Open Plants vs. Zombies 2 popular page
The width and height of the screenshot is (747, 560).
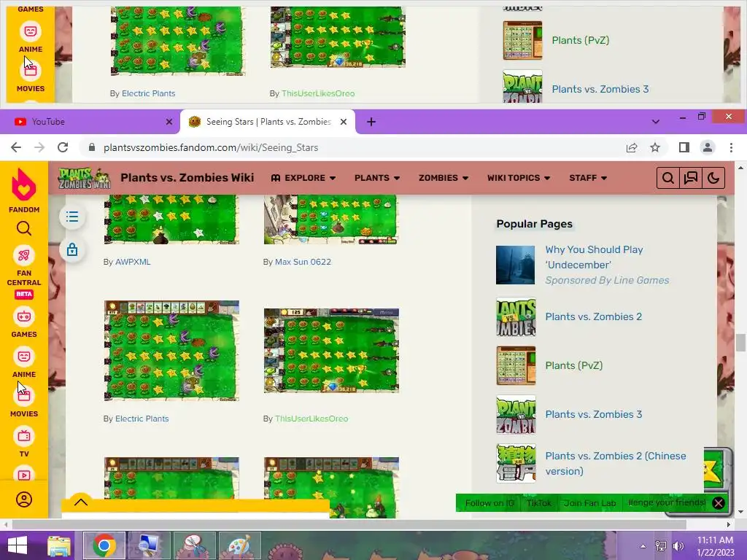pyautogui.click(x=593, y=316)
